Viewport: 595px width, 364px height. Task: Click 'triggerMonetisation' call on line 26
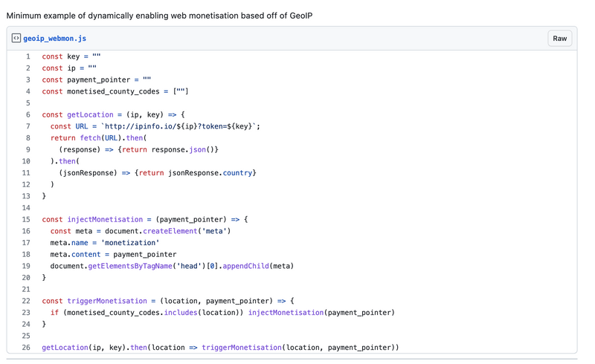coord(242,348)
